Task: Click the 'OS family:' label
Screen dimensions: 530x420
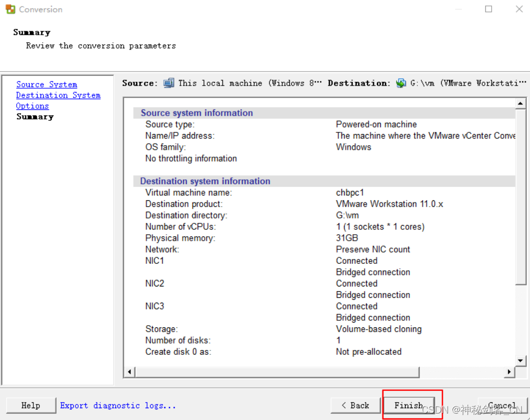Action: (x=166, y=147)
